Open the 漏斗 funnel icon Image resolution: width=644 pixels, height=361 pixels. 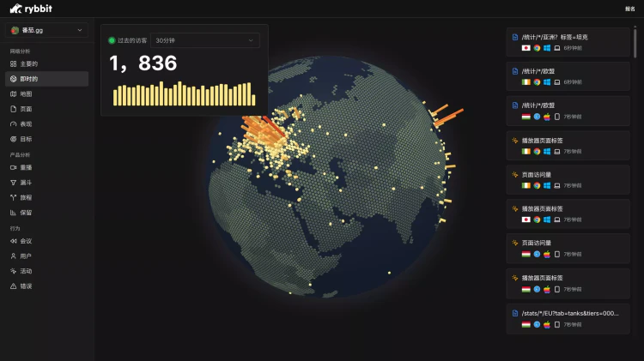[x=13, y=183]
